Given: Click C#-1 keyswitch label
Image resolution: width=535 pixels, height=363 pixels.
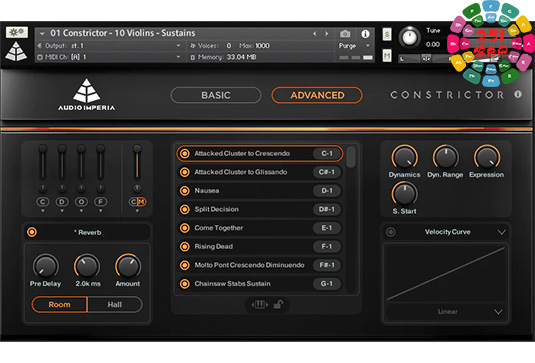Looking at the screenshot, I should [327, 172].
